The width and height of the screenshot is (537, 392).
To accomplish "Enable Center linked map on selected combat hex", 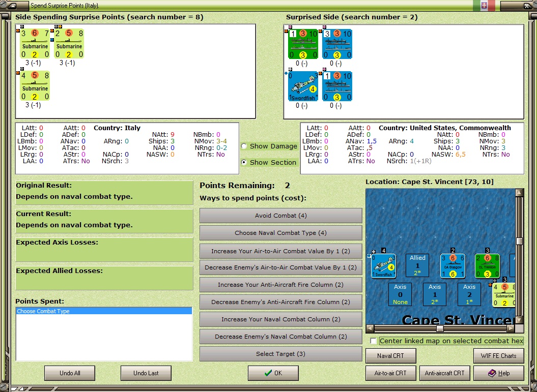I will (373, 341).
